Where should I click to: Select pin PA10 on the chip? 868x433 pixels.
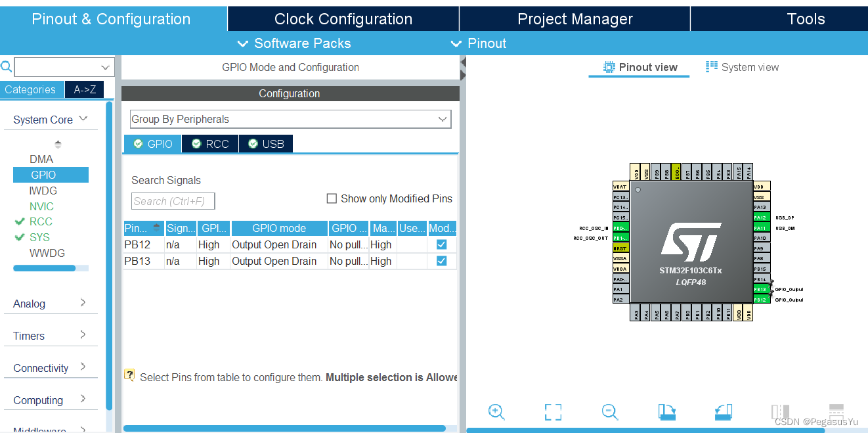coord(760,238)
